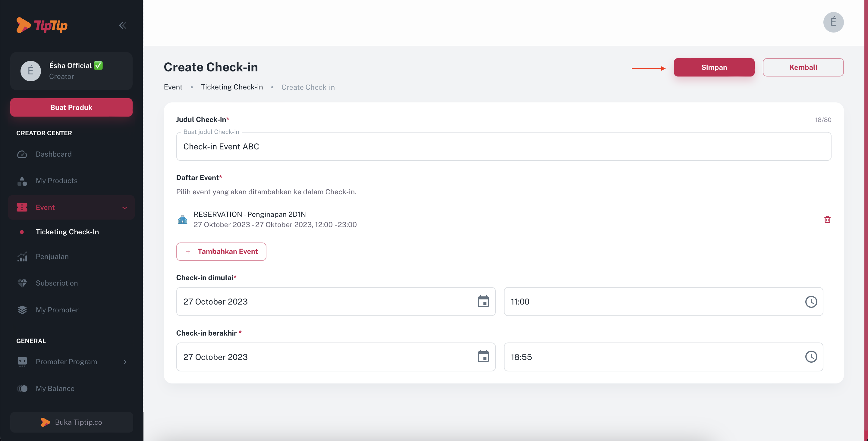
Task: Click Ticketing Check-in breadcrumb link
Action: click(232, 87)
